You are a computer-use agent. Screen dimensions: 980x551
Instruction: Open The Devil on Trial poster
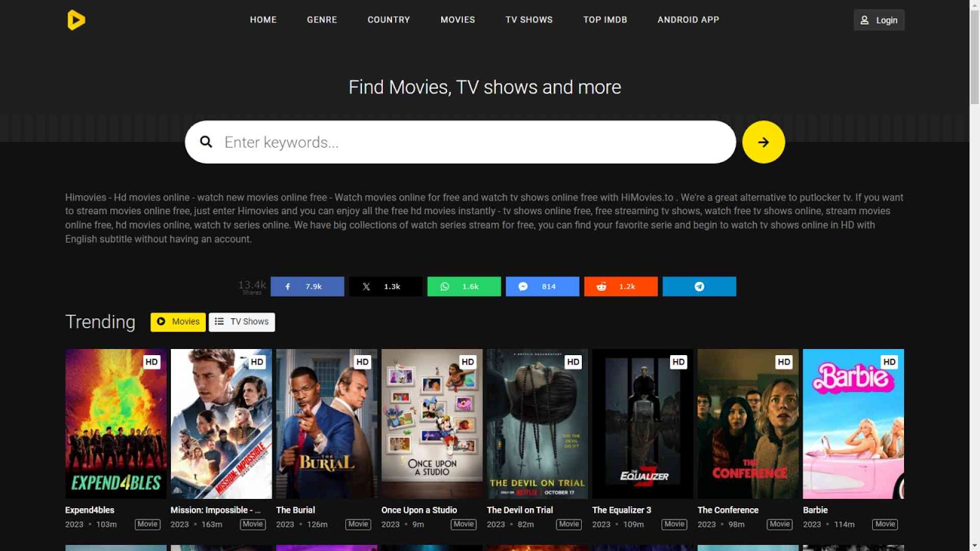click(x=537, y=424)
